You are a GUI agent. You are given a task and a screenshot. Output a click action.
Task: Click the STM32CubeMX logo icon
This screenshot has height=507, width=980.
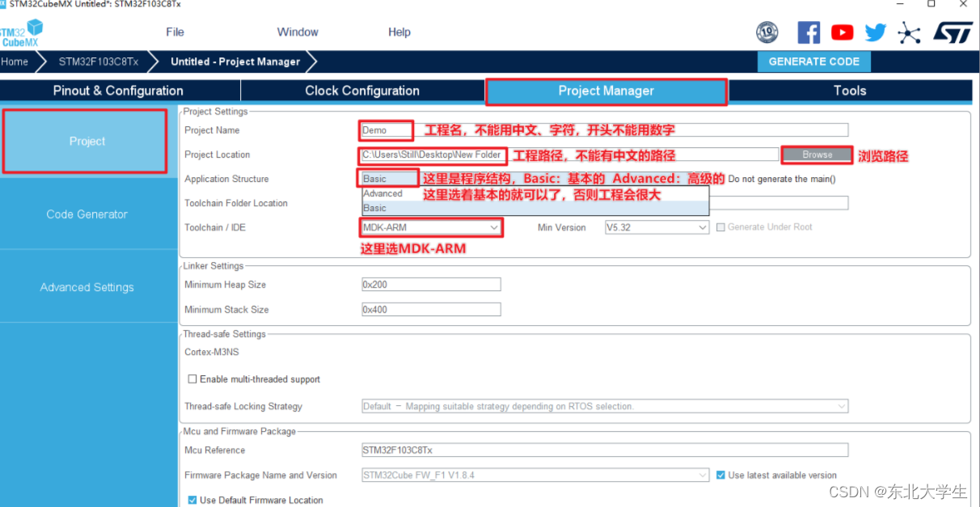pyautogui.click(x=21, y=34)
